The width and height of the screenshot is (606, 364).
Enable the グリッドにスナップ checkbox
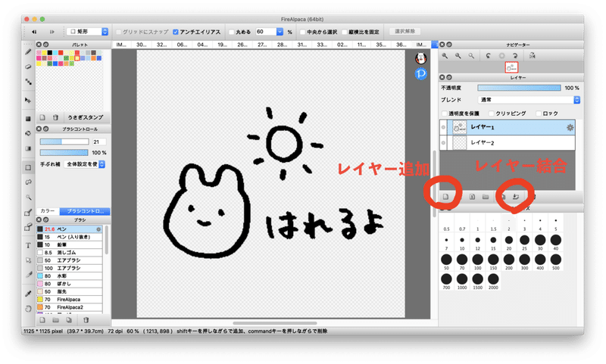coord(119,32)
